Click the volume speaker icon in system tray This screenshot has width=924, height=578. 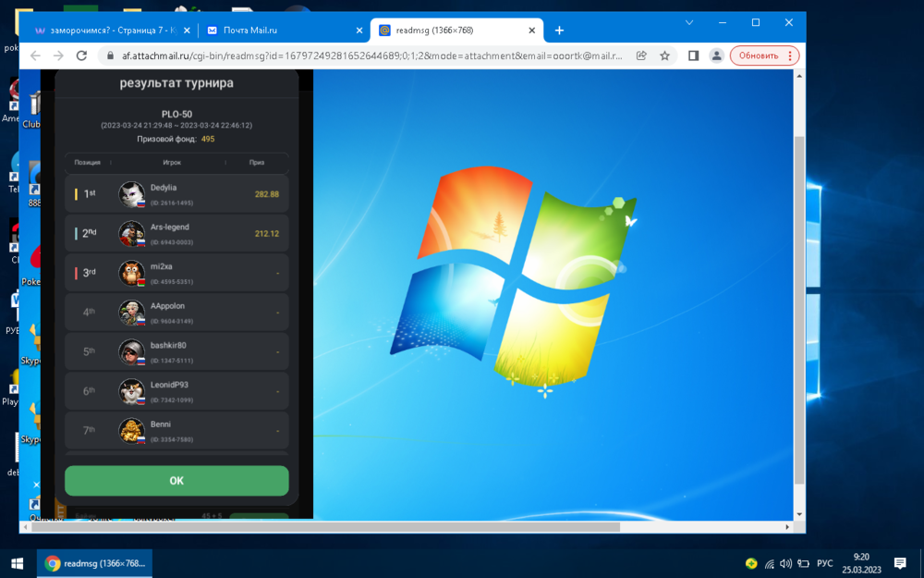pos(785,563)
